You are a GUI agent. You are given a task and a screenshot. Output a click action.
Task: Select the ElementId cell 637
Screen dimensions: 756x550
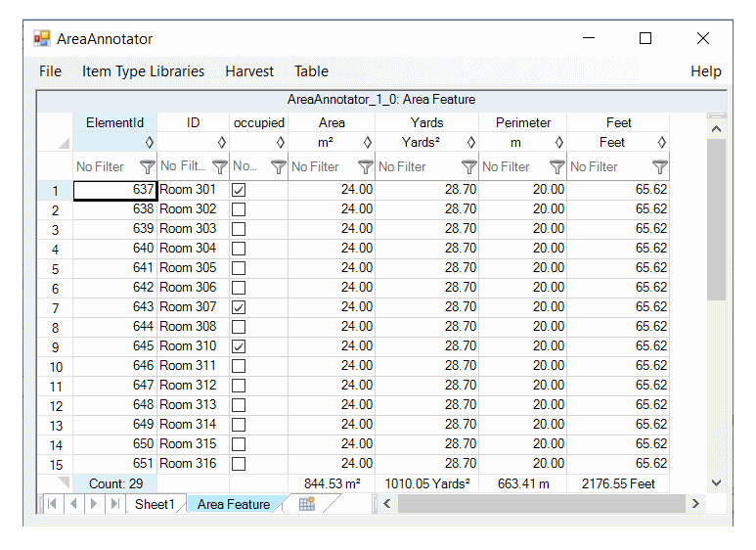[x=115, y=190]
